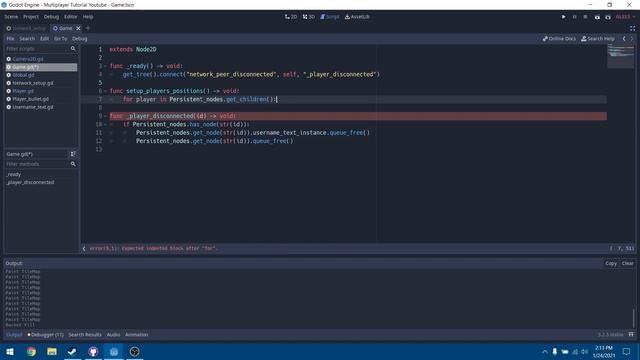Fold setup_players_positions function on line 6
This screenshot has width=640, height=360.
coord(105,91)
